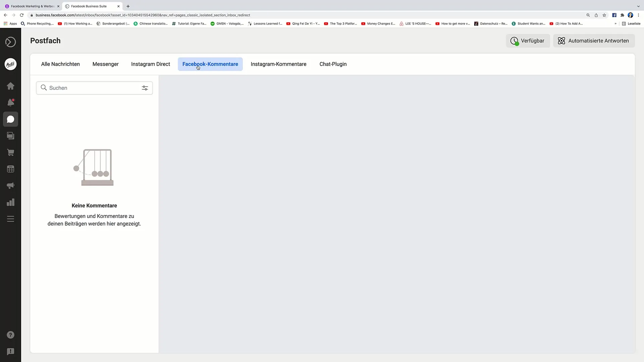Close the Facebook Business Suite browser tab
The width and height of the screenshot is (644, 362).
(x=118, y=6)
